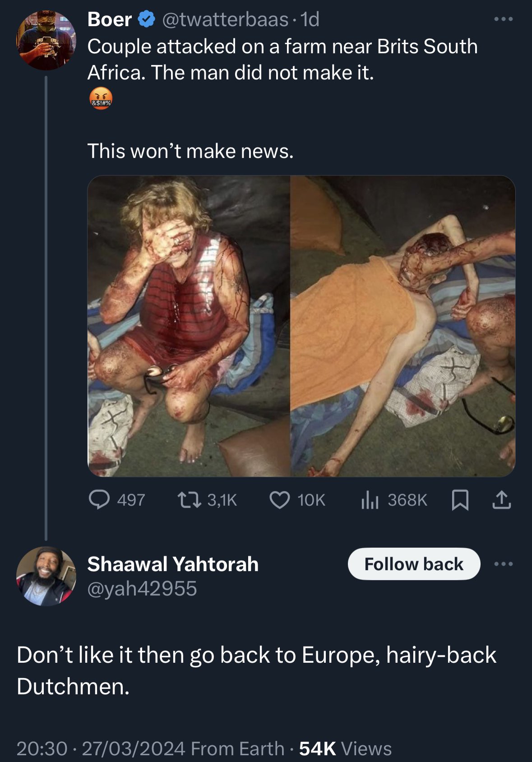Open Shaawal Yahtorah's profile avatar
Image resolution: width=532 pixels, height=762 pixels.
point(46,576)
